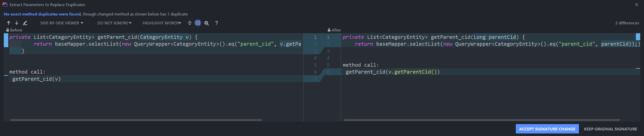The height and width of the screenshot is (136, 644).
Task: Click Accept Signature Change button
Action: pos(547,129)
